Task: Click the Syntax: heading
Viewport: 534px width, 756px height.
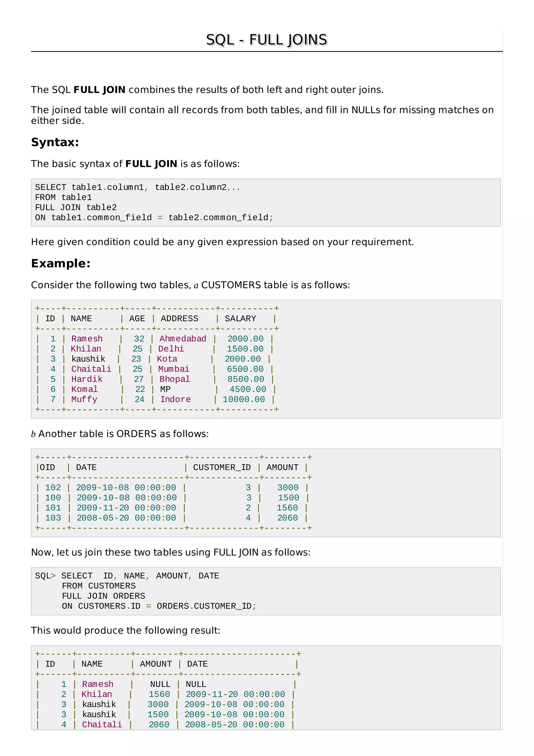Action: click(x=55, y=142)
